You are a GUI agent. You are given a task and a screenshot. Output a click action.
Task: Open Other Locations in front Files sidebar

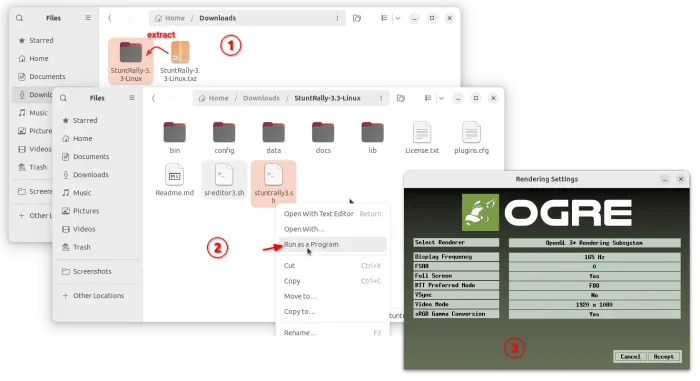click(x=98, y=296)
